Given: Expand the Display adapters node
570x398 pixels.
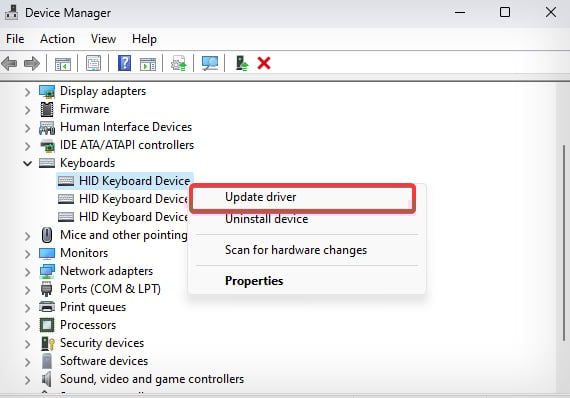Looking at the screenshot, I should (x=27, y=92).
